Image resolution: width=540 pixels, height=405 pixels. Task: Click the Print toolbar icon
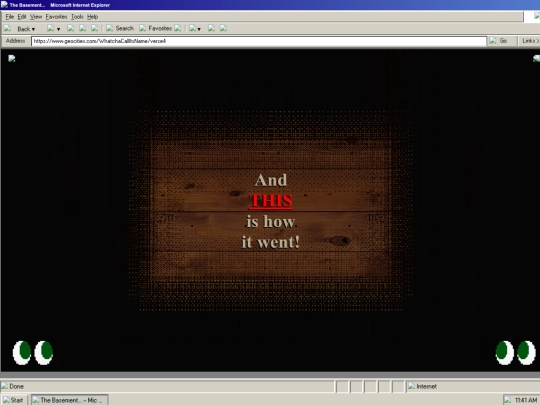211,28
